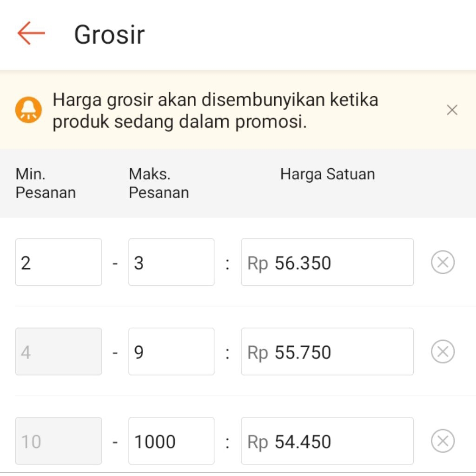This screenshot has width=476, height=476.
Task: Click the minimum order field showing 2
Action: click(58, 262)
